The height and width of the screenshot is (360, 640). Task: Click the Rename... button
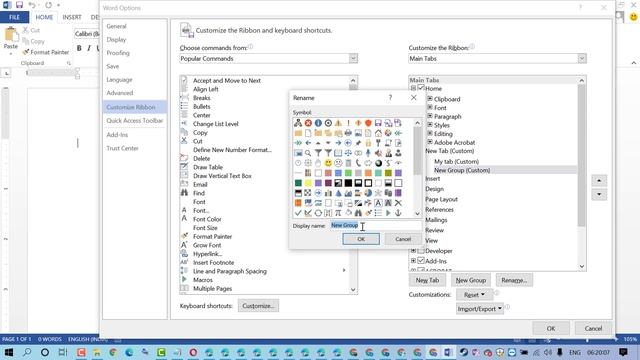pos(514,280)
